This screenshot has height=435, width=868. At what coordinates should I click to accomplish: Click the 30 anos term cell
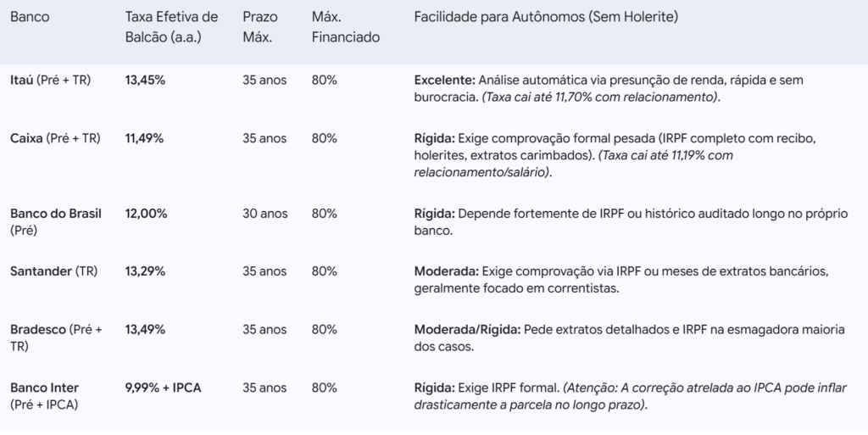(265, 214)
